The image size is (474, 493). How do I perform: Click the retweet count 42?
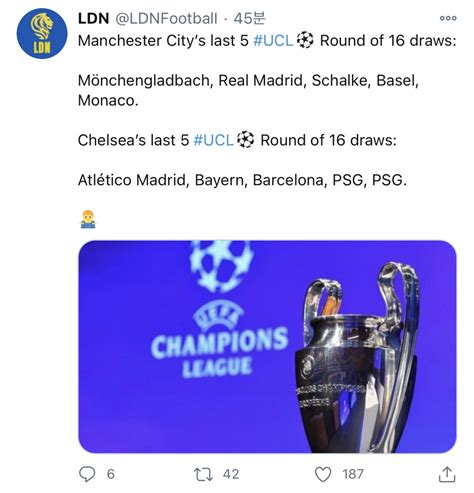(x=231, y=474)
